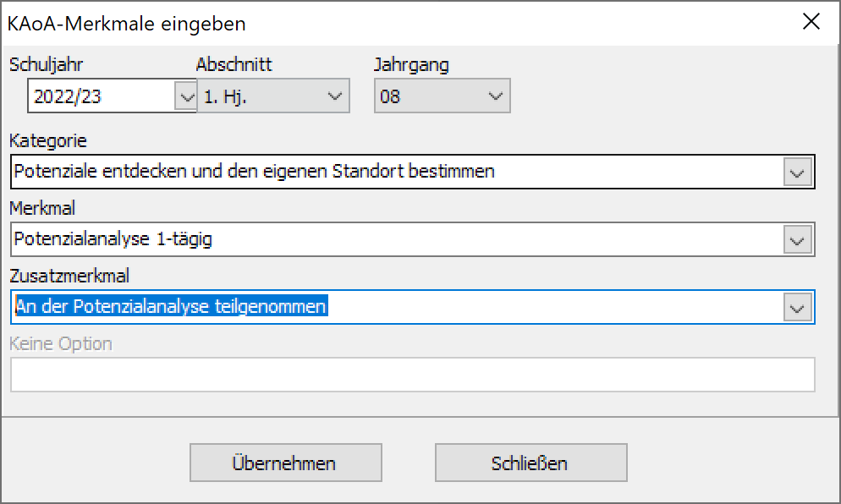Click the 'KAoA-Merkmale eingeben' title bar

pos(127,24)
